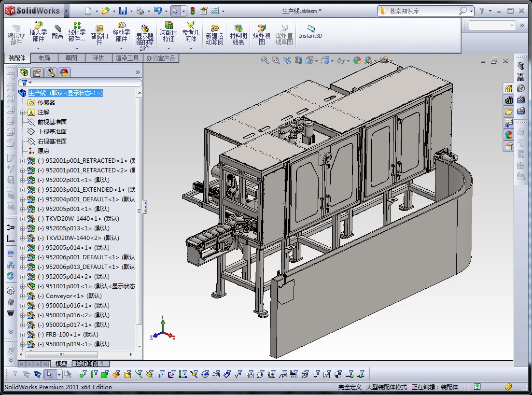The height and width of the screenshot is (395, 532).
Task: Expand the 952002p001<1> component node
Action: pos(22,180)
